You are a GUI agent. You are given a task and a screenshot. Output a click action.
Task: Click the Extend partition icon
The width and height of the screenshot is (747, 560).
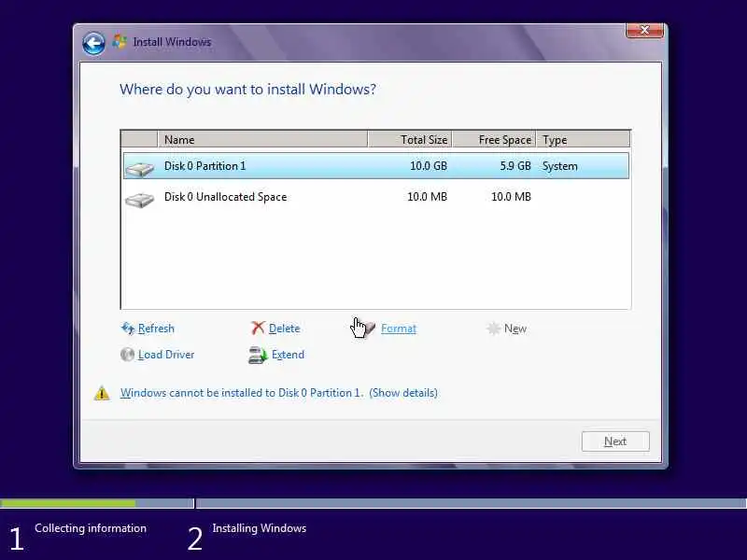pyautogui.click(x=258, y=356)
